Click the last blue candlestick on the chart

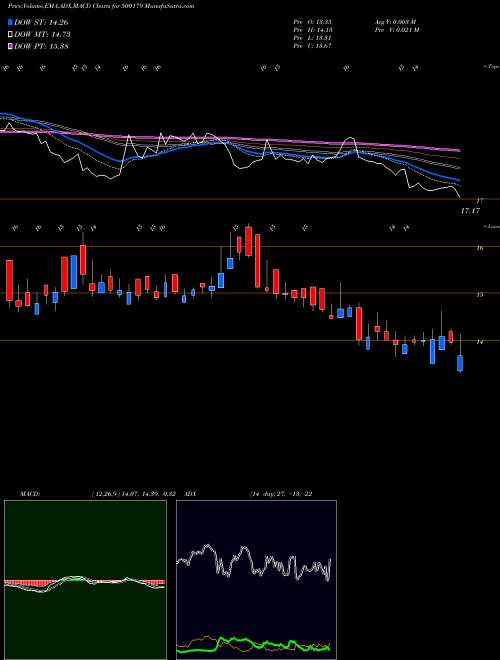tap(460, 363)
